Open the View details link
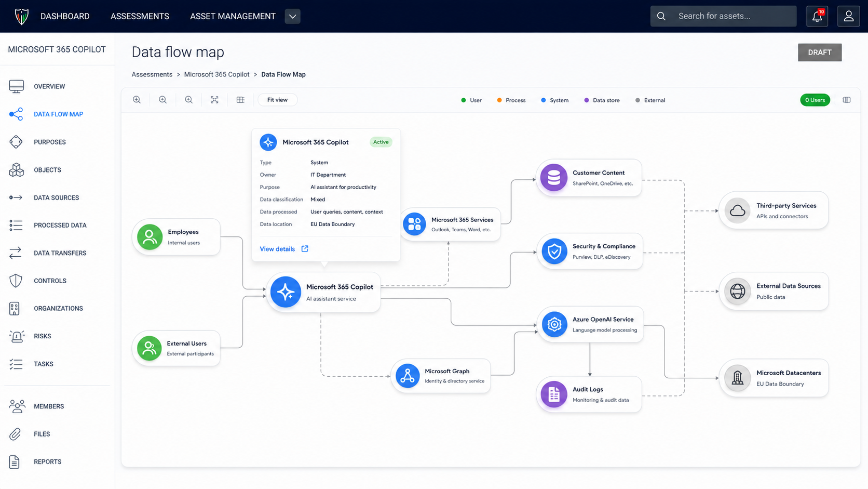868x489 pixels. (x=277, y=249)
